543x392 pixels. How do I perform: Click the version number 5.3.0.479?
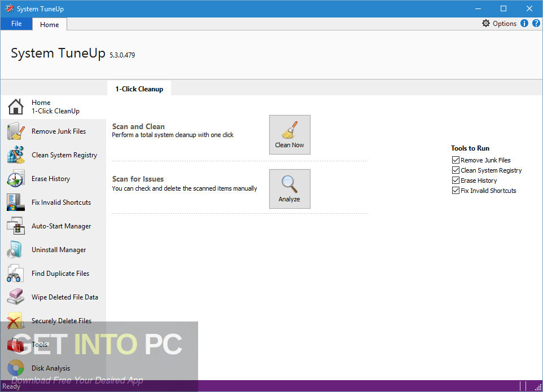(x=122, y=55)
